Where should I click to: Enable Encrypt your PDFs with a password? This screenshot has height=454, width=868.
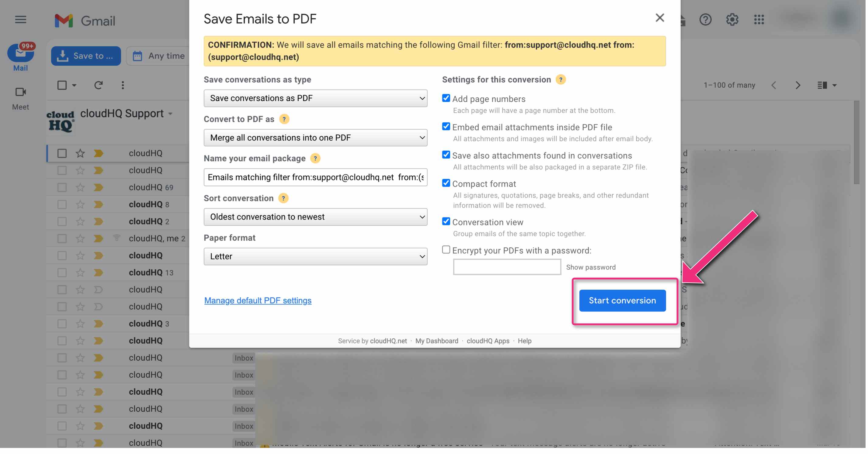pos(446,250)
